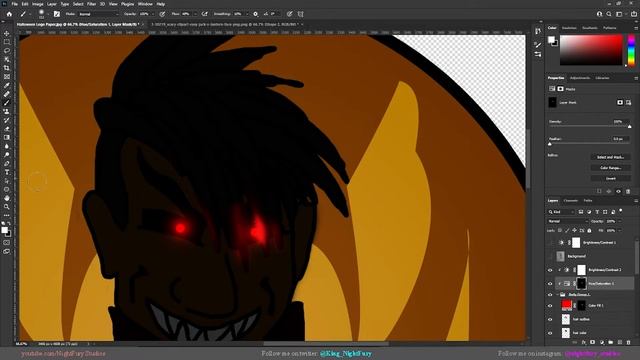The image size is (640, 360).
Task: Select the Rectangular Marquee tool
Action: tap(7, 42)
